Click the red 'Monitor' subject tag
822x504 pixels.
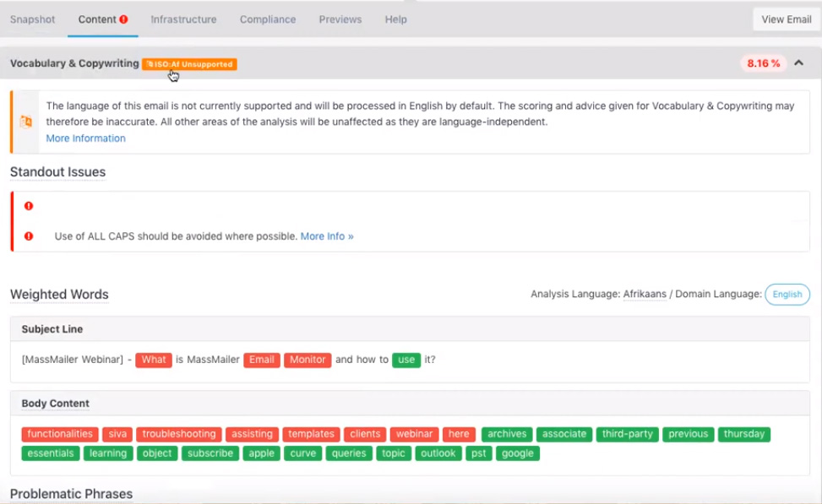coord(308,360)
